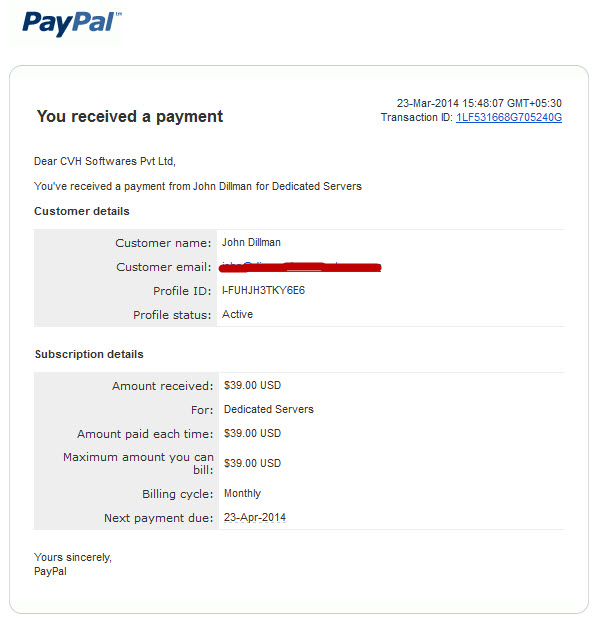
Task: Click the Subscription details section heading
Action: click(x=89, y=354)
